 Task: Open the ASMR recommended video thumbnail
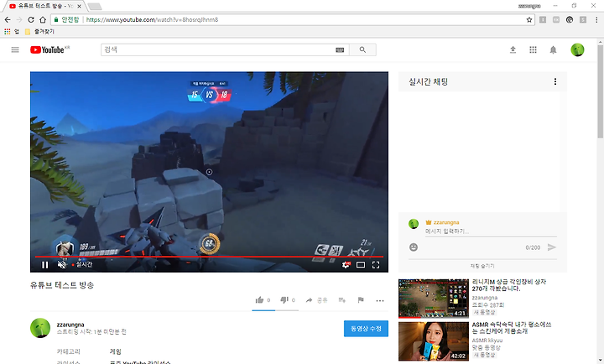[x=434, y=341]
